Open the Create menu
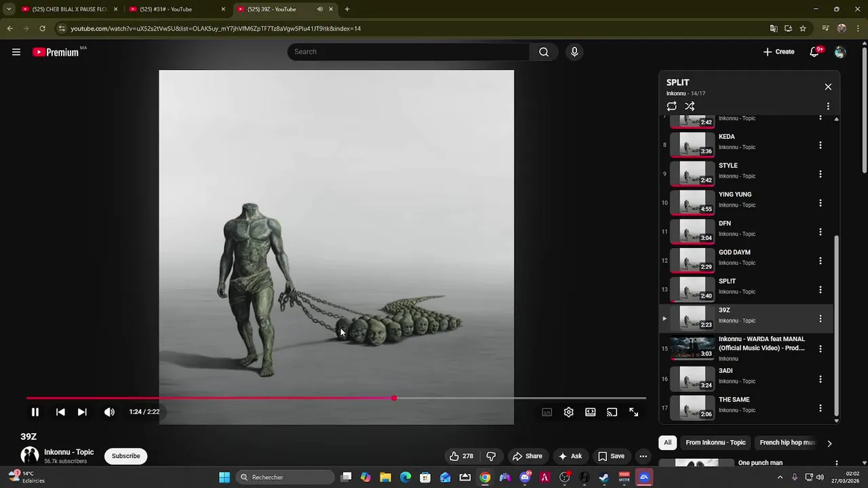 point(778,52)
